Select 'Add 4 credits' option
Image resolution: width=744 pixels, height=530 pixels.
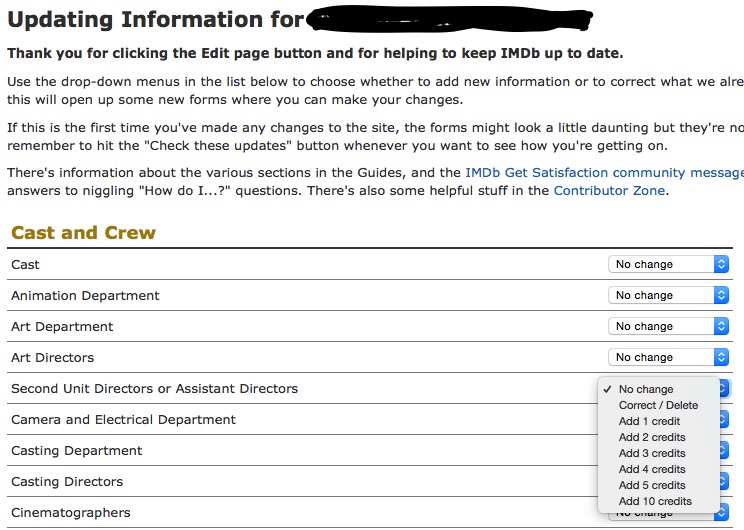tap(652, 469)
